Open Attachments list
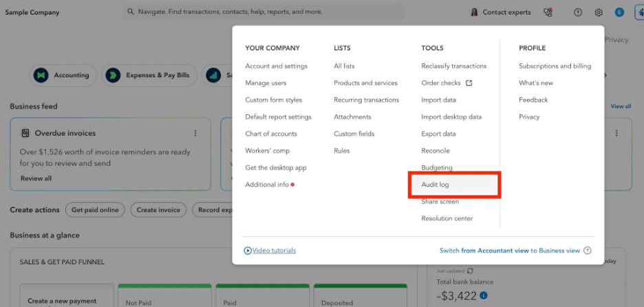Screen dimensions: 644x307 coord(352,117)
